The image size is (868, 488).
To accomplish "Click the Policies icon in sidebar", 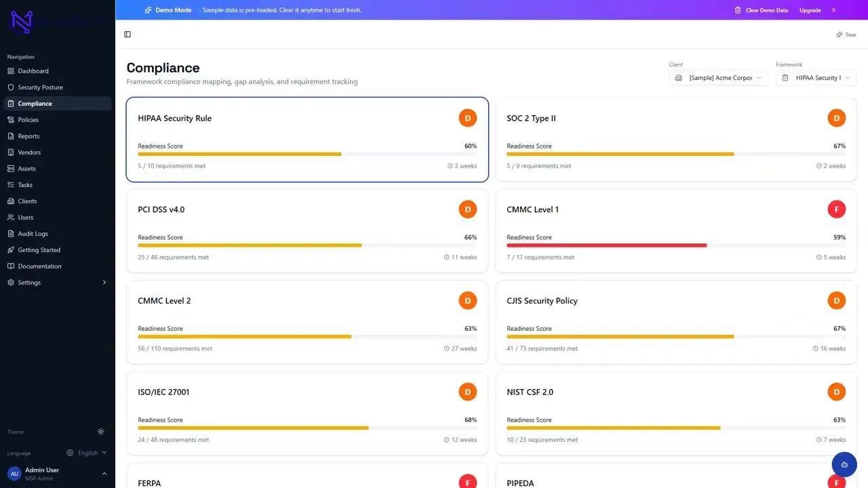I will tap(11, 120).
